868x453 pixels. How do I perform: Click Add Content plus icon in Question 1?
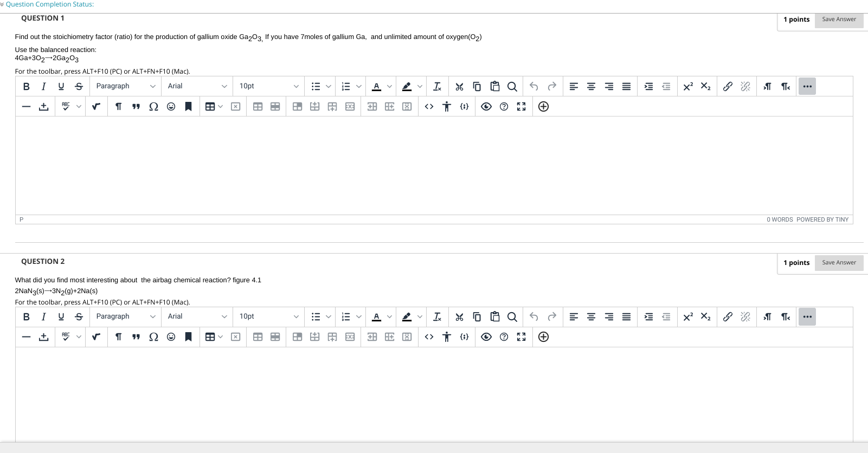coord(543,107)
